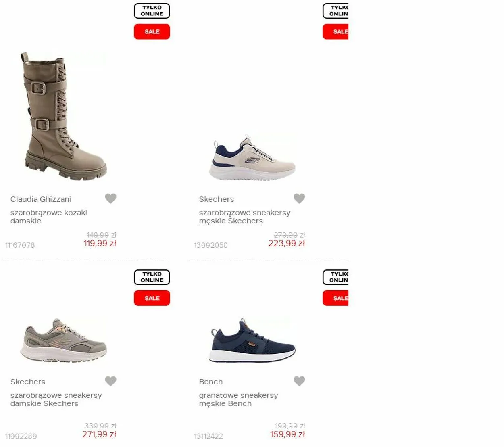
Task: Add beige Skechers men's sneakers to wishlist
Action: click(x=299, y=198)
